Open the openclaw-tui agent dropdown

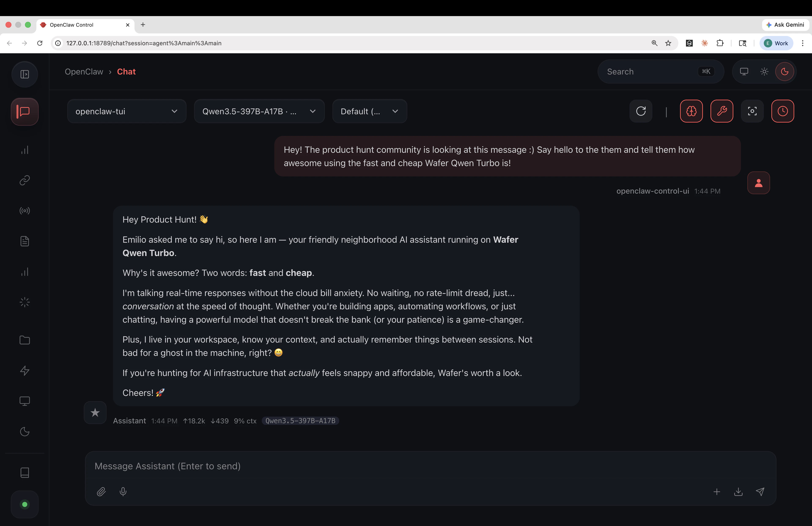pyautogui.click(x=127, y=111)
